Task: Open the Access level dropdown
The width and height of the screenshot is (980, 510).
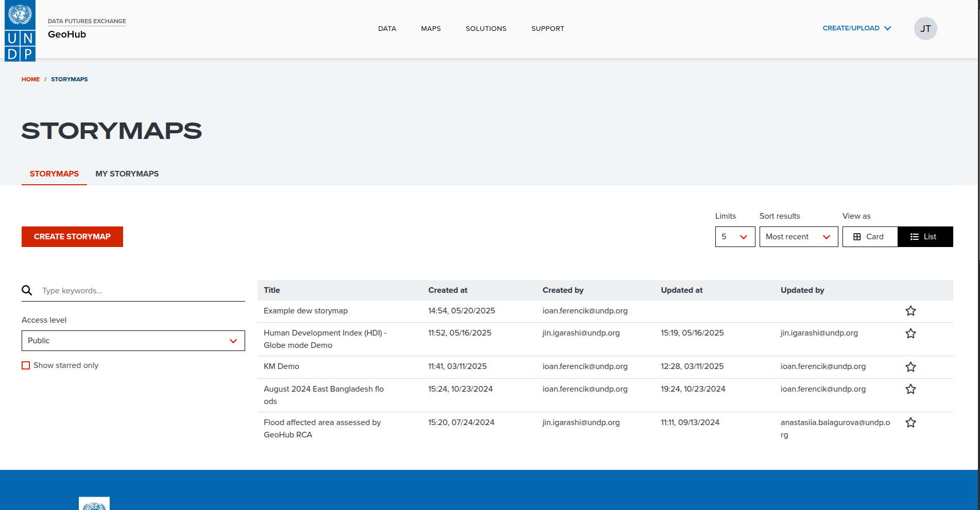Action: pyautogui.click(x=133, y=341)
